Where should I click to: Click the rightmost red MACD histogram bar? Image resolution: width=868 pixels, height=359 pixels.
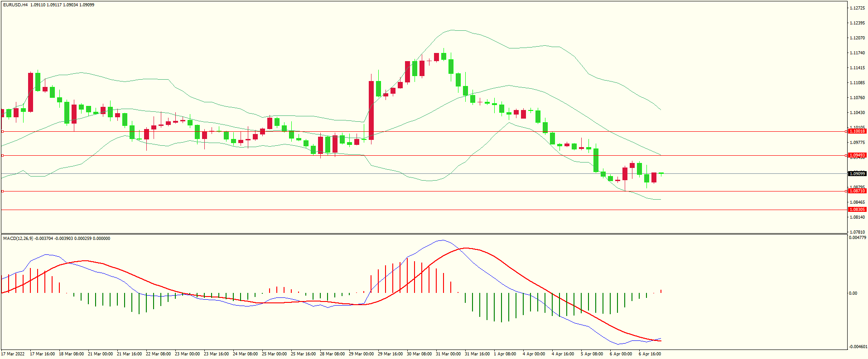click(661, 291)
